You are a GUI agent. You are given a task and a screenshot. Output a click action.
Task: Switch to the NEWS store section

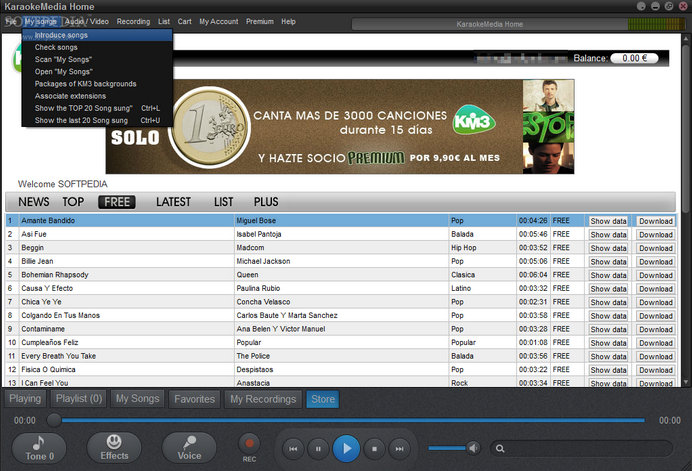[x=34, y=202]
